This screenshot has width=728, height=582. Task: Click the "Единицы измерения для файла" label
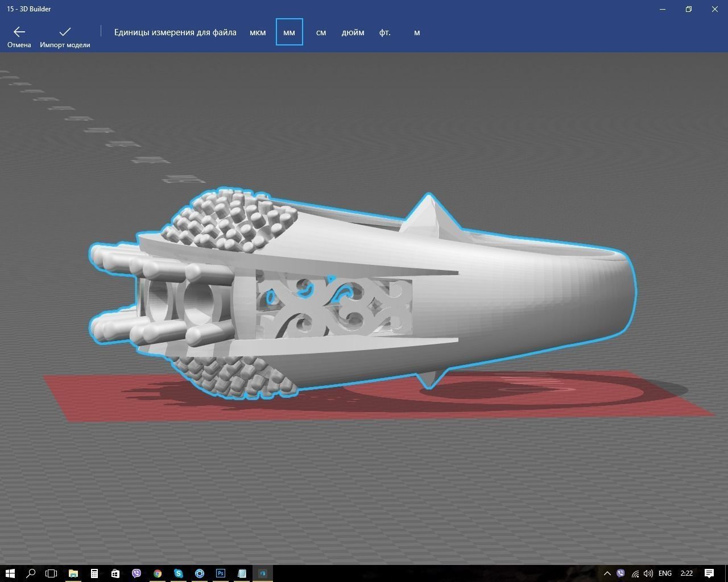(x=175, y=32)
